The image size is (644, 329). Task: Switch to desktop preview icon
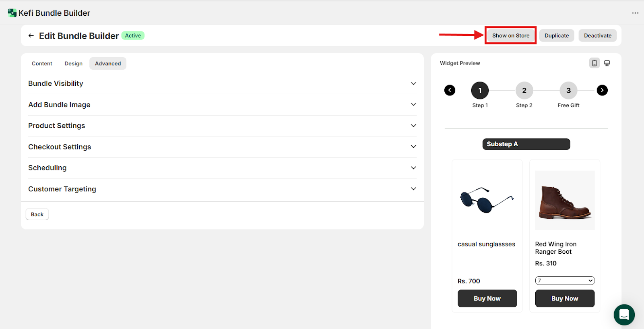tap(607, 63)
